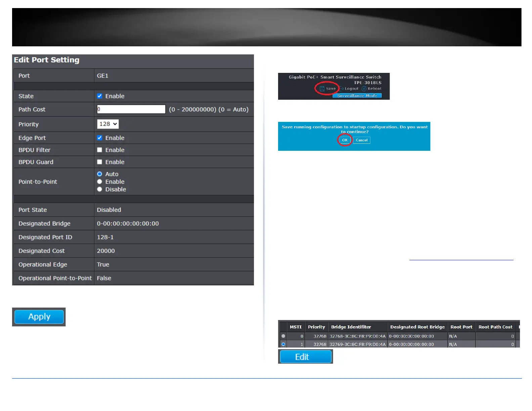532x411 pixels.
Task: Click the Edit button
Action: (x=305, y=357)
